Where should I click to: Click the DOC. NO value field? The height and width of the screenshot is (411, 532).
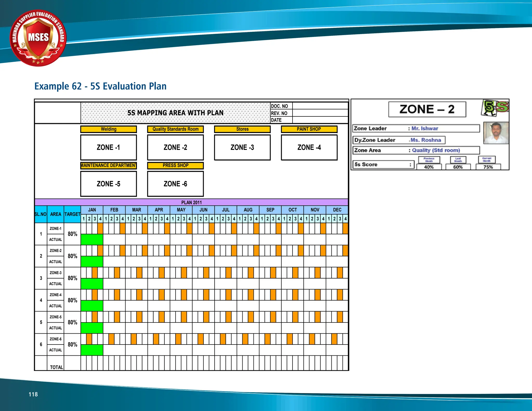click(320, 106)
